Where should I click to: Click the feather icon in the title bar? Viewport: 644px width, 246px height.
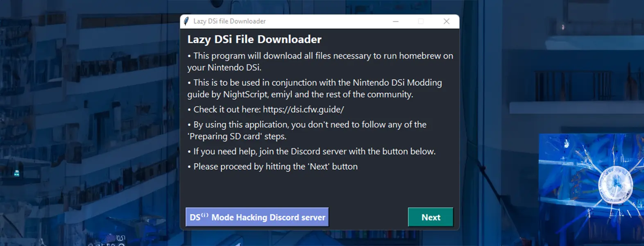point(186,21)
